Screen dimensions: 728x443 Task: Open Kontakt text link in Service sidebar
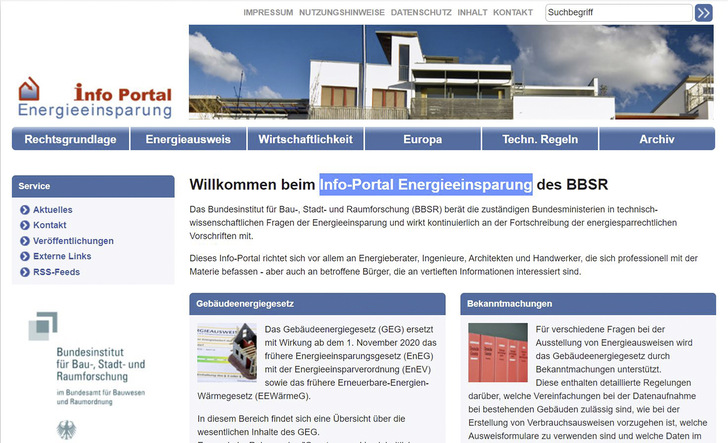[x=50, y=225]
